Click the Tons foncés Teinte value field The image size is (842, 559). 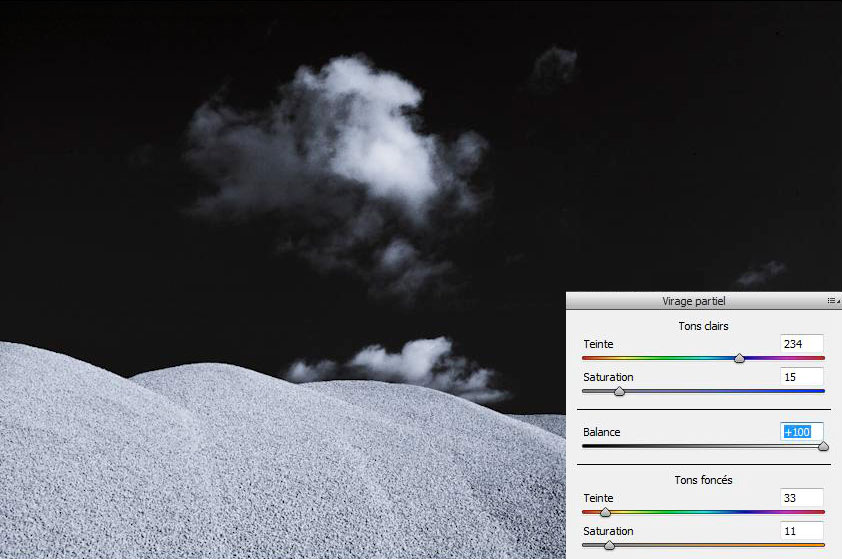pyautogui.click(x=801, y=498)
